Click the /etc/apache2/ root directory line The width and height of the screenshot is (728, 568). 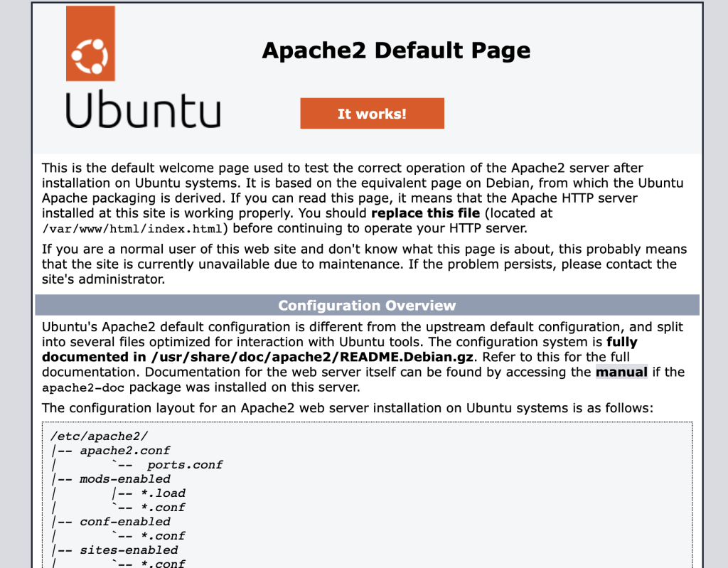(99, 436)
